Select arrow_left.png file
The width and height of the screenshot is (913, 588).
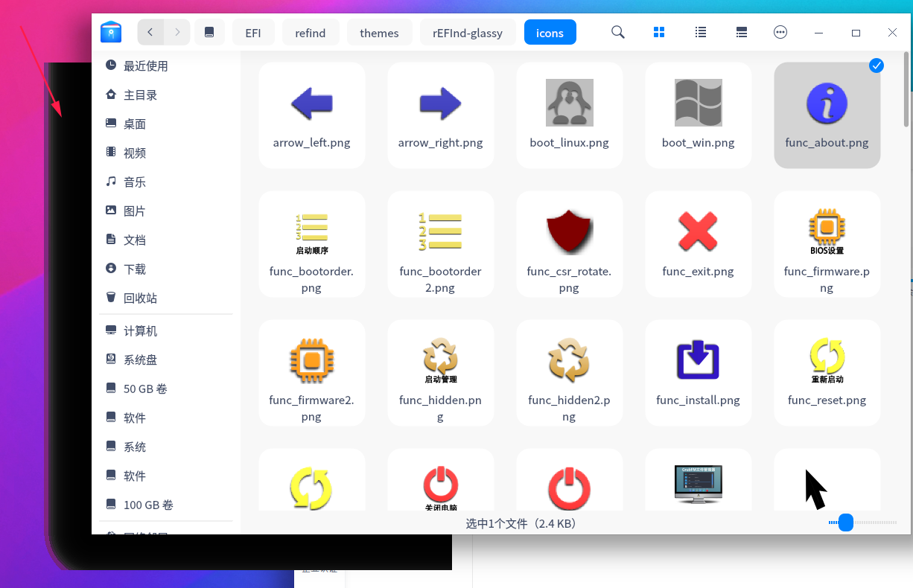311,115
